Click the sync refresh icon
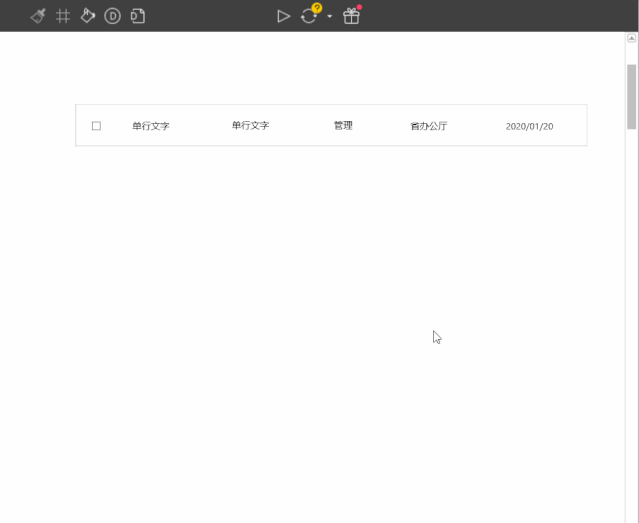The height and width of the screenshot is (523, 639). point(308,17)
